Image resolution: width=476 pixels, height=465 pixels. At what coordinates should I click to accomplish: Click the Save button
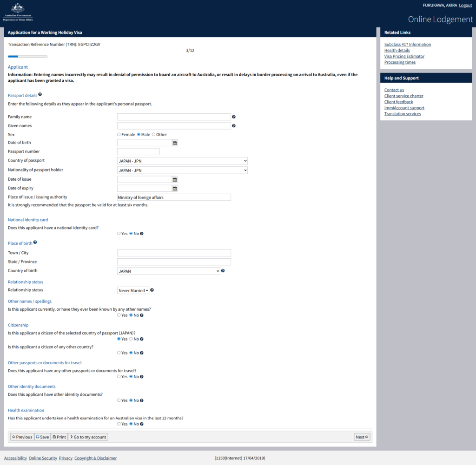click(42, 437)
